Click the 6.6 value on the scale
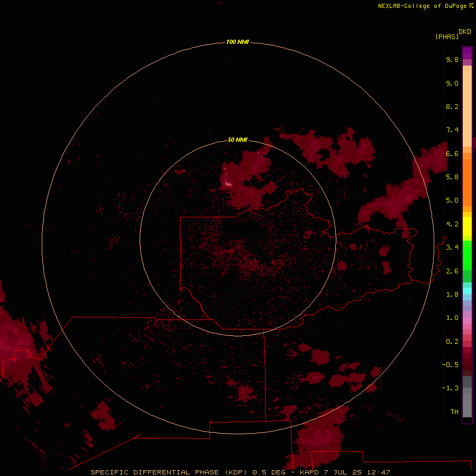The height and width of the screenshot is (476, 476). click(x=452, y=153)
